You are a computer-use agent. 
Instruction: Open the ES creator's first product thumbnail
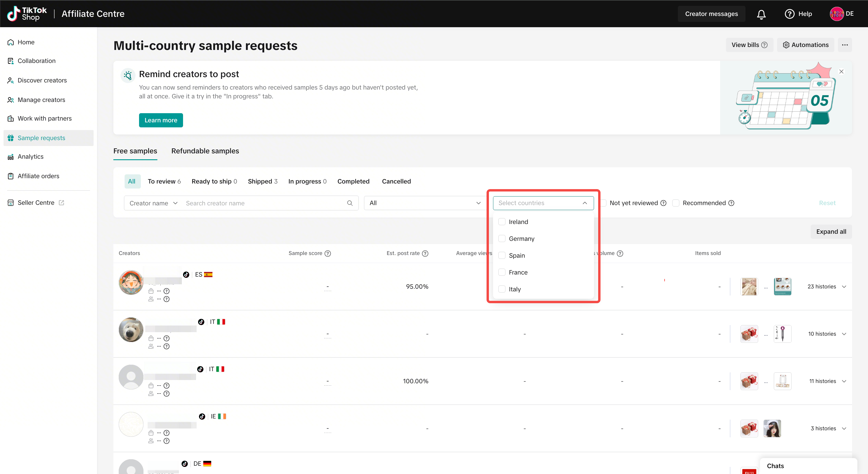tap(749, 287)
